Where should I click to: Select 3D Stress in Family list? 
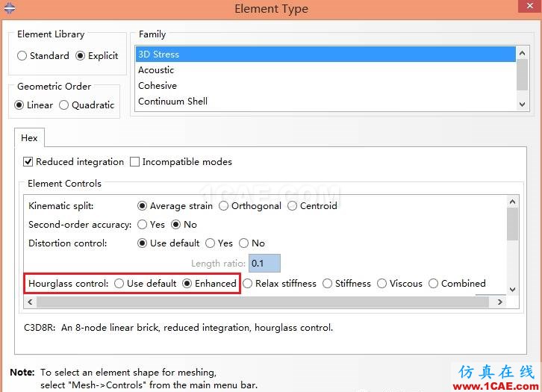[325, 55]
